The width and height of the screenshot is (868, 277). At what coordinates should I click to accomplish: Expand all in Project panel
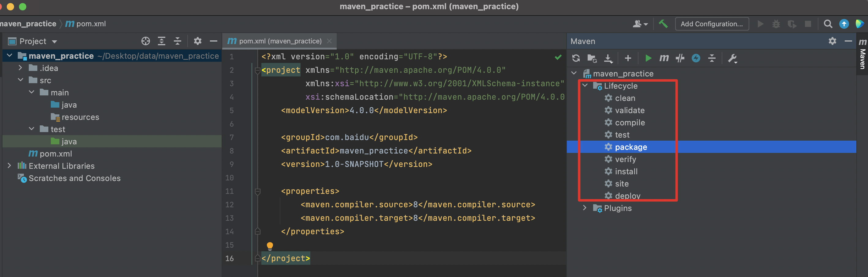[161, 41]
